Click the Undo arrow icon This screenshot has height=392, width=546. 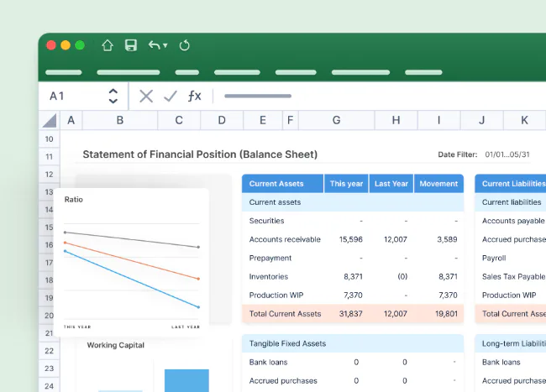point(155,44)
